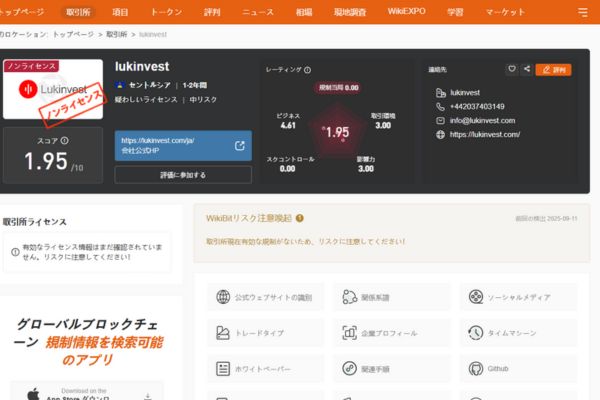Click the phone icon in contact panel
600x400 pixels.
pyautogui.click(x=440, y=106)
